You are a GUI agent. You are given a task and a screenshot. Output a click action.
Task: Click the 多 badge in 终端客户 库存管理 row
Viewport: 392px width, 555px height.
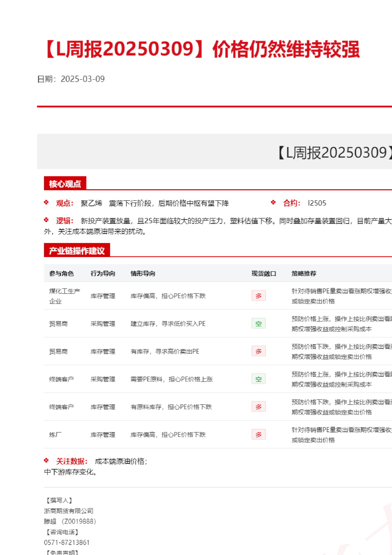point(258,407)
